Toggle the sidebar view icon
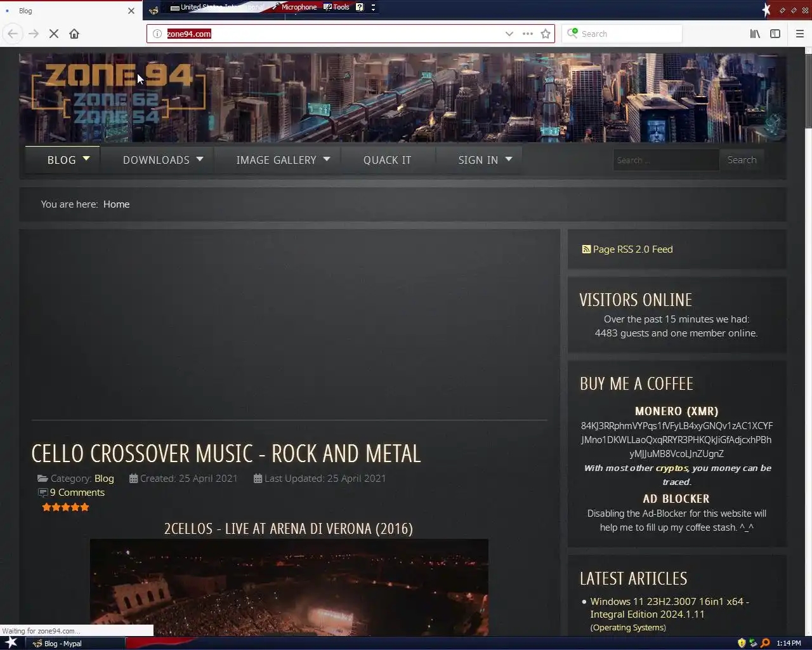Screen dimensions: 812x650 [775, 34]
